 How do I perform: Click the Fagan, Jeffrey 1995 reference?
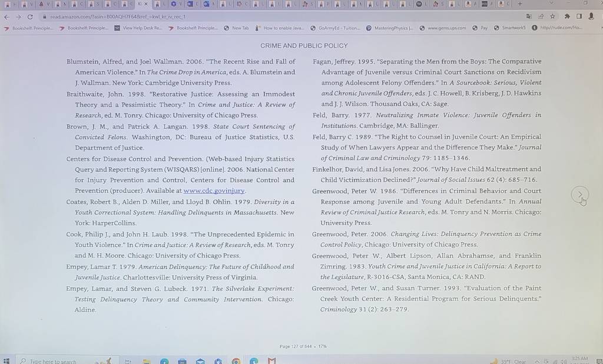[x=427, y=82]
